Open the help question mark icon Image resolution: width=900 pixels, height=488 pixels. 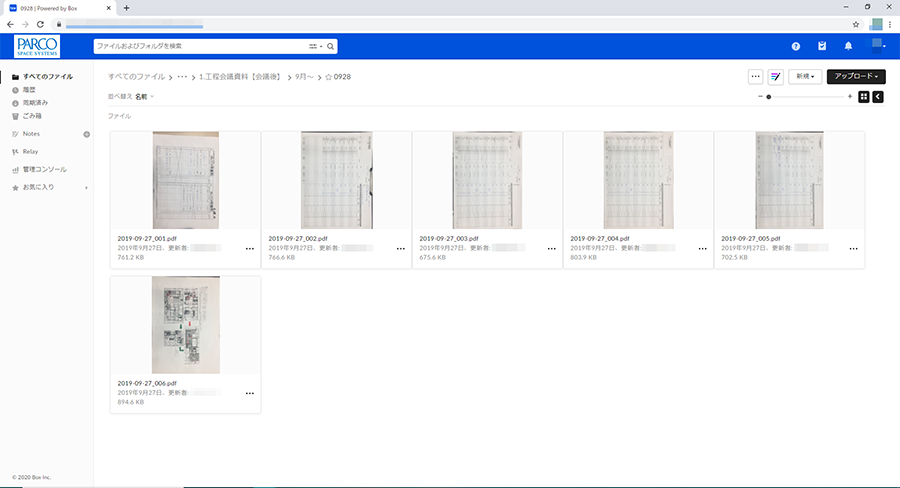pyautogui.click(x=795, y=46)
